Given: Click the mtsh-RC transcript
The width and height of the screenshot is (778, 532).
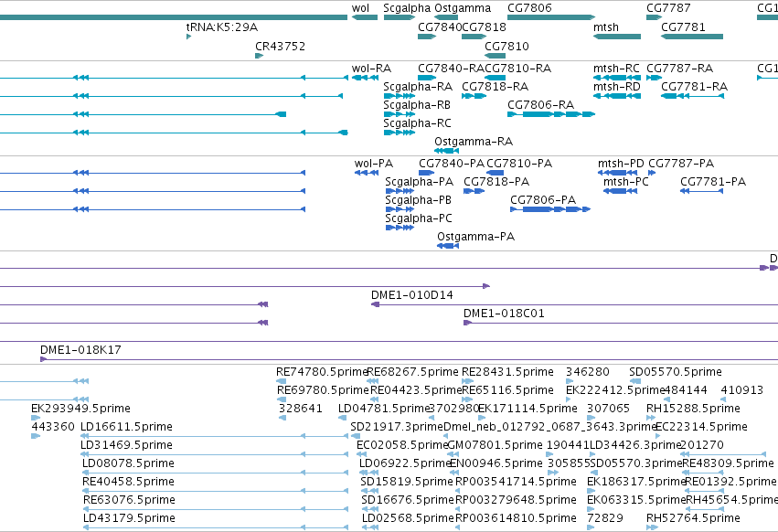Looking at the screenshot, I should click(x=617, y=78).
